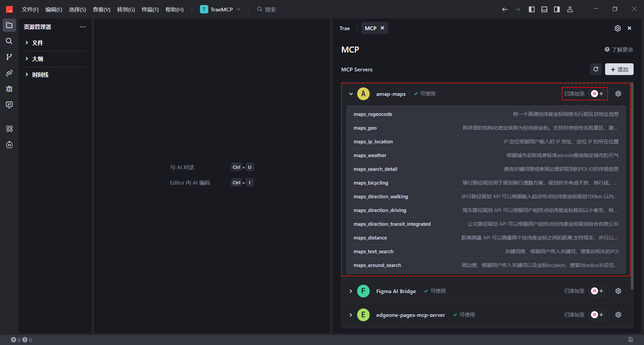This screenshot has width=644, height=345.
Task: Click the maps_around_search tool row
Action: [486, 265]
